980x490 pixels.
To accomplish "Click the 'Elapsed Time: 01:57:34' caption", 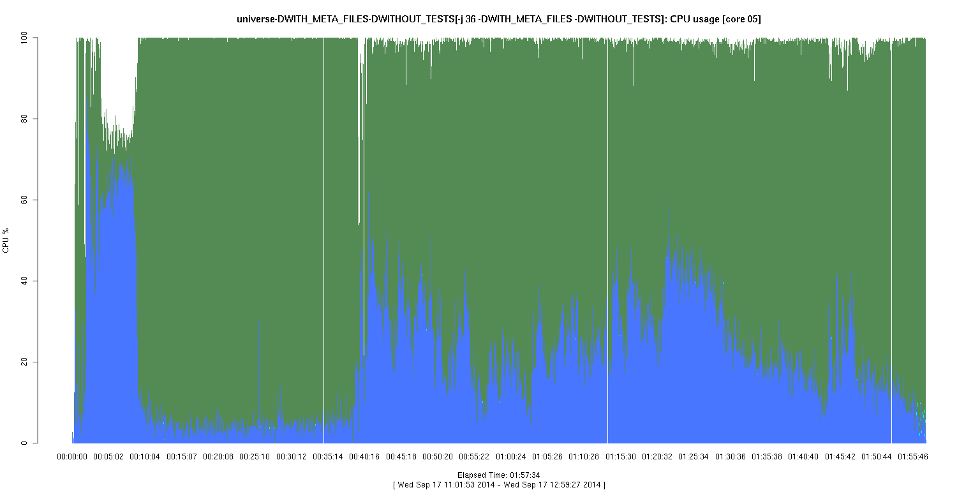I will 499,475.
